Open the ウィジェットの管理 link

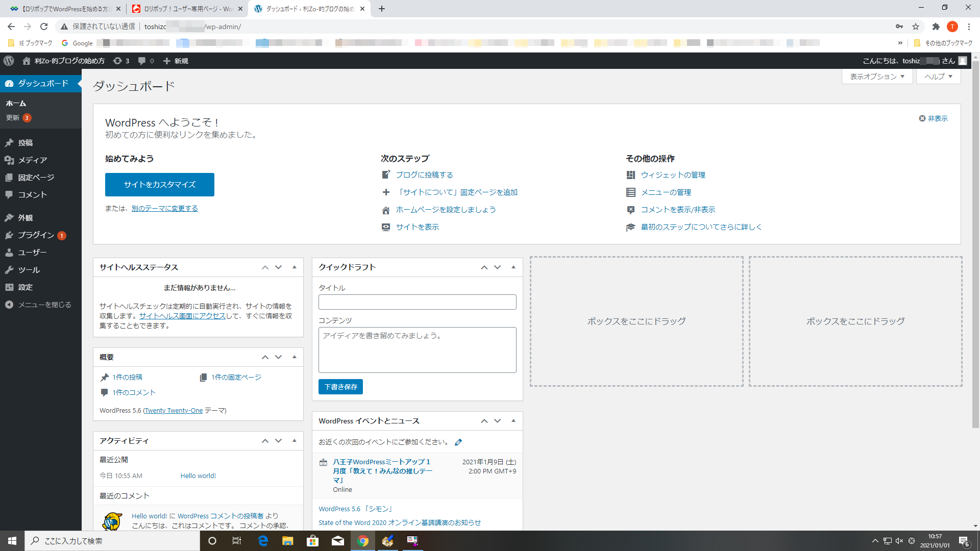coord(673,175)
